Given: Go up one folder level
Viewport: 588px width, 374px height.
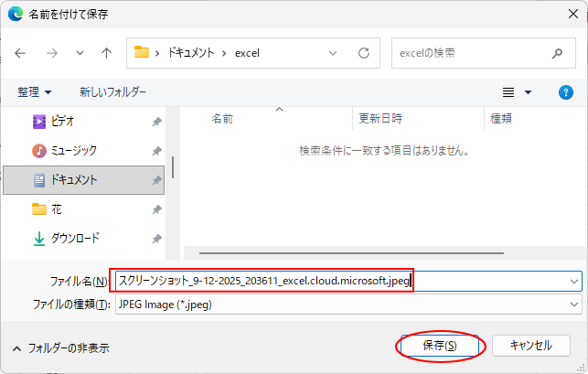Looking at the screenshot, I should coord(106,53).
